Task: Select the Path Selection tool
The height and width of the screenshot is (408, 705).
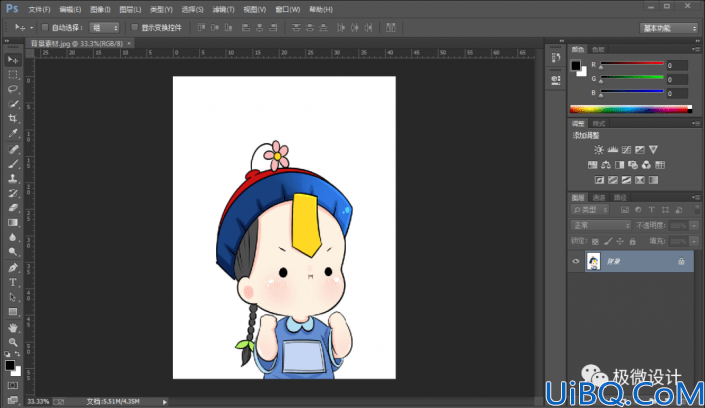Action: [13, 297]
